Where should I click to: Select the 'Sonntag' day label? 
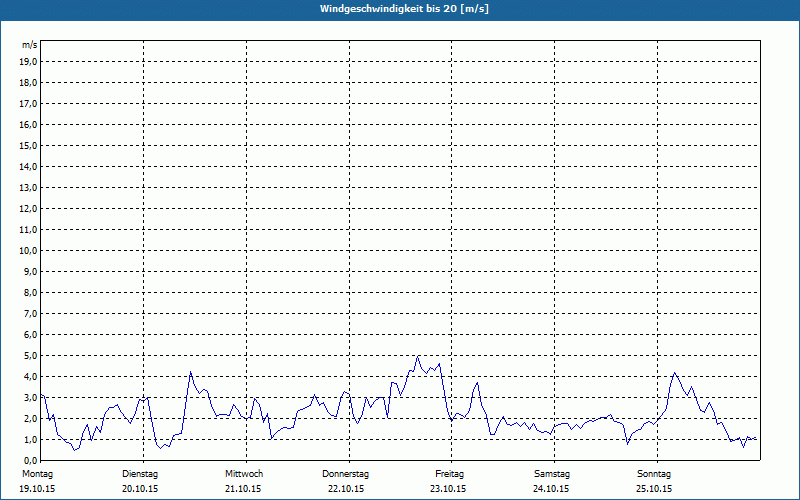point(654,474)
